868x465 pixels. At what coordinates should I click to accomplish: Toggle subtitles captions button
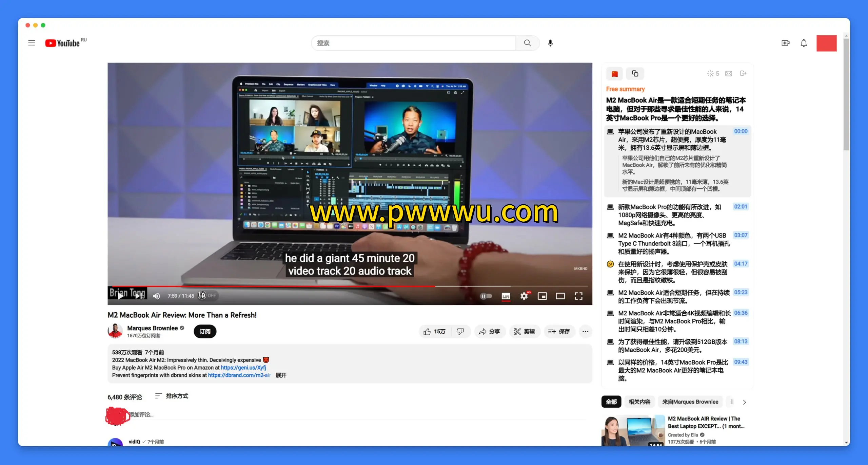click(x=506, y=296)
